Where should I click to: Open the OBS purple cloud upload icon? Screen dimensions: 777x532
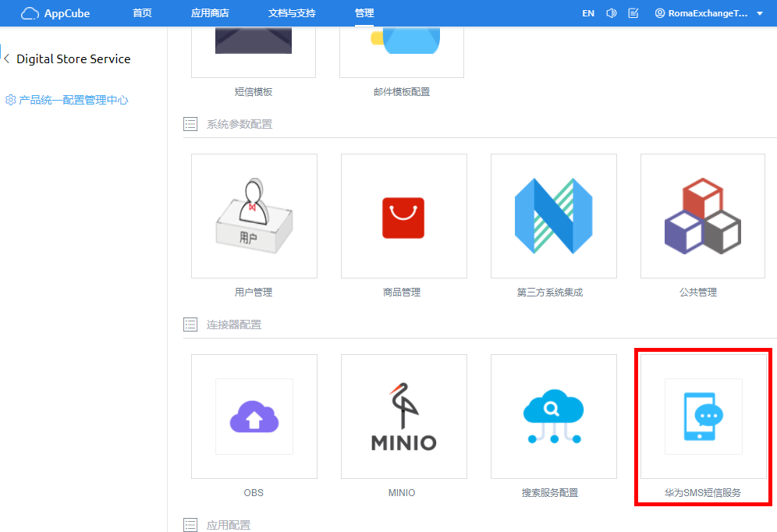(x=254, y=416)
